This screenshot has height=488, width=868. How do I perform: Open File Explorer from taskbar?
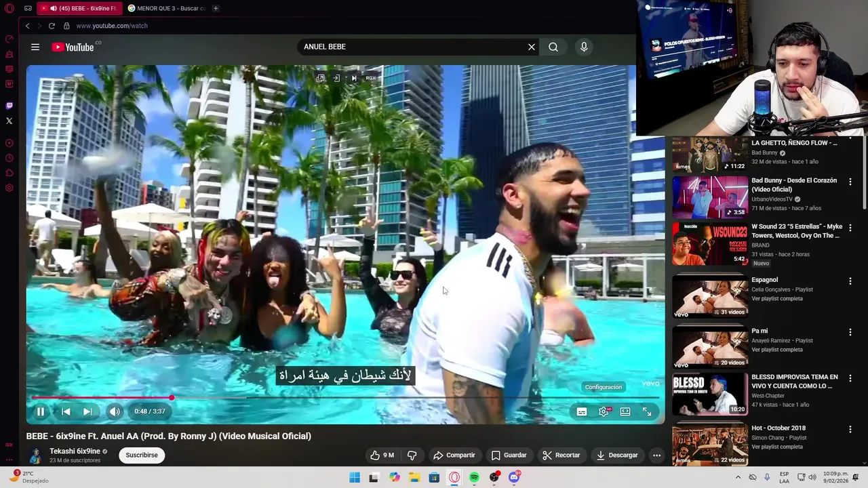[x=414, y=477]
